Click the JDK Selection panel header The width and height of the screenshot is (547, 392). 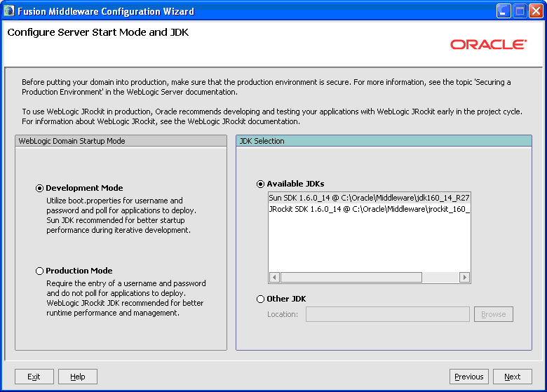[x=384, y=141]
